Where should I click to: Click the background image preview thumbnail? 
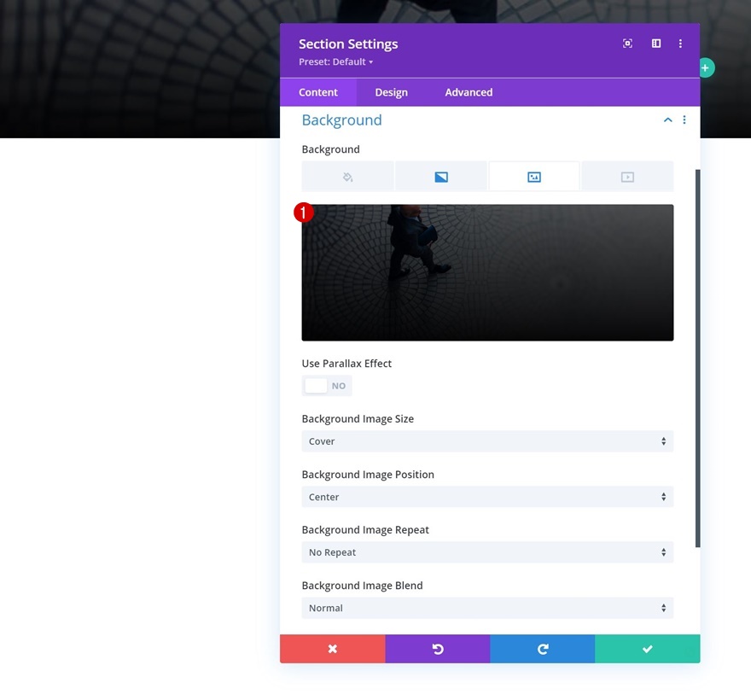click(x=487, y=272)
